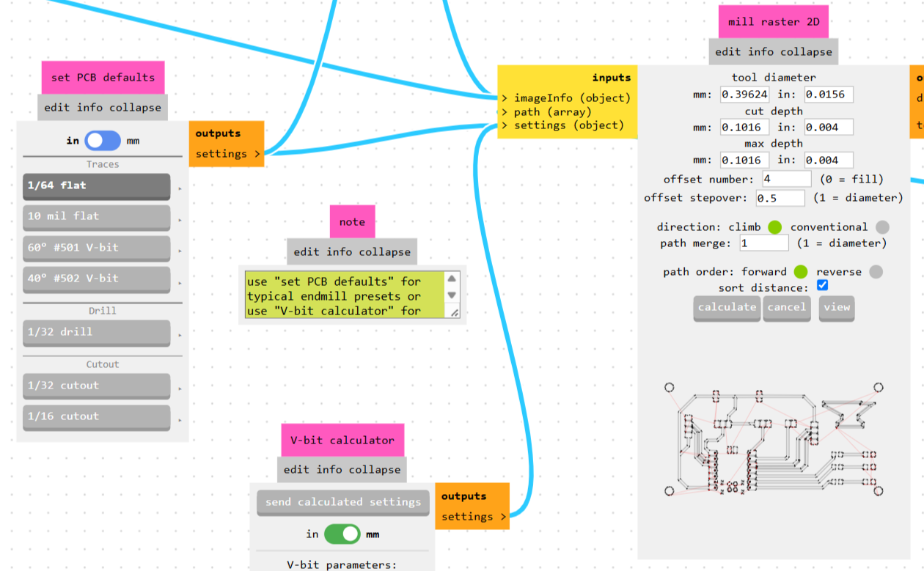Click the cut depth in field
The width and height of the screenshot is (924, 571).
pyautogui.click(x=829, y=128)
